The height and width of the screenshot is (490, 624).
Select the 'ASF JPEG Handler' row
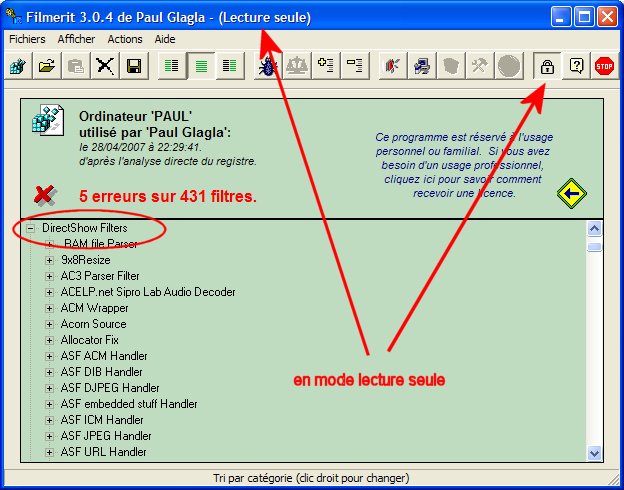click(106, 436)
